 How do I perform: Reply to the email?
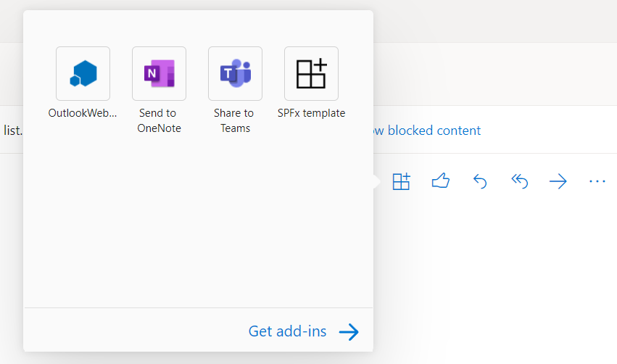pyautogui.click(x=480, y=181)
